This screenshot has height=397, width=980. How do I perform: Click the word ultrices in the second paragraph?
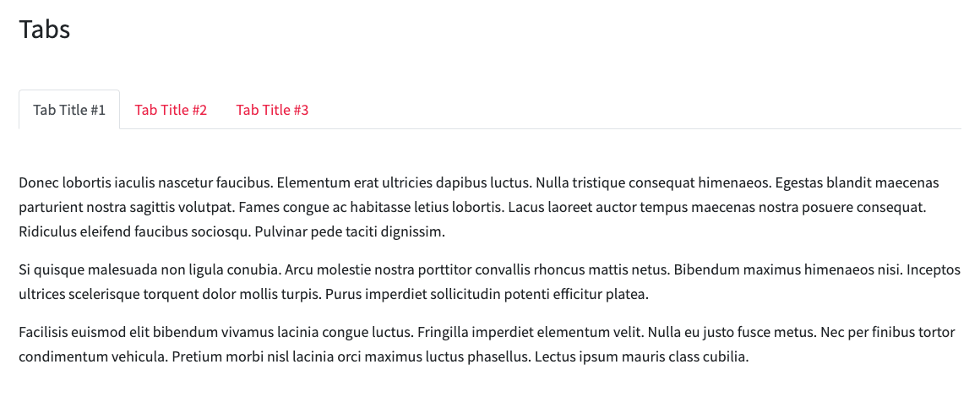42,295
